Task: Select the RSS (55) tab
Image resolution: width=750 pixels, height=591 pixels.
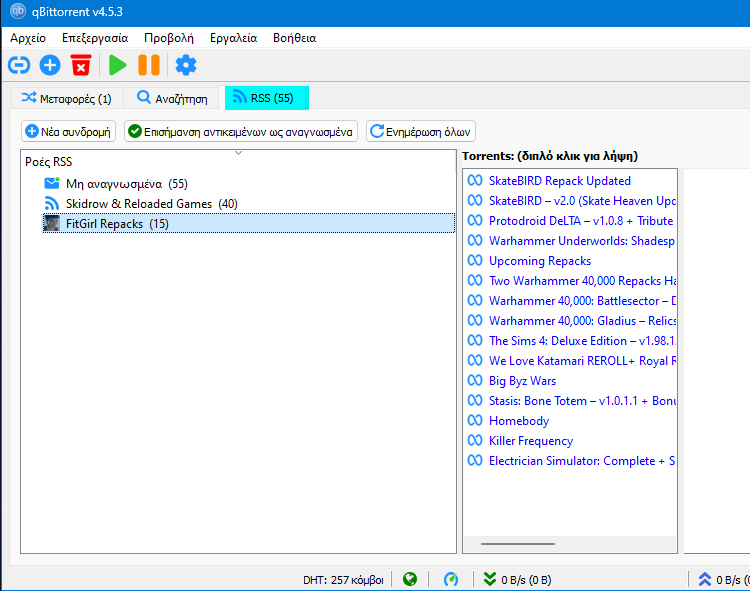Action: click(x=266, y=98)
